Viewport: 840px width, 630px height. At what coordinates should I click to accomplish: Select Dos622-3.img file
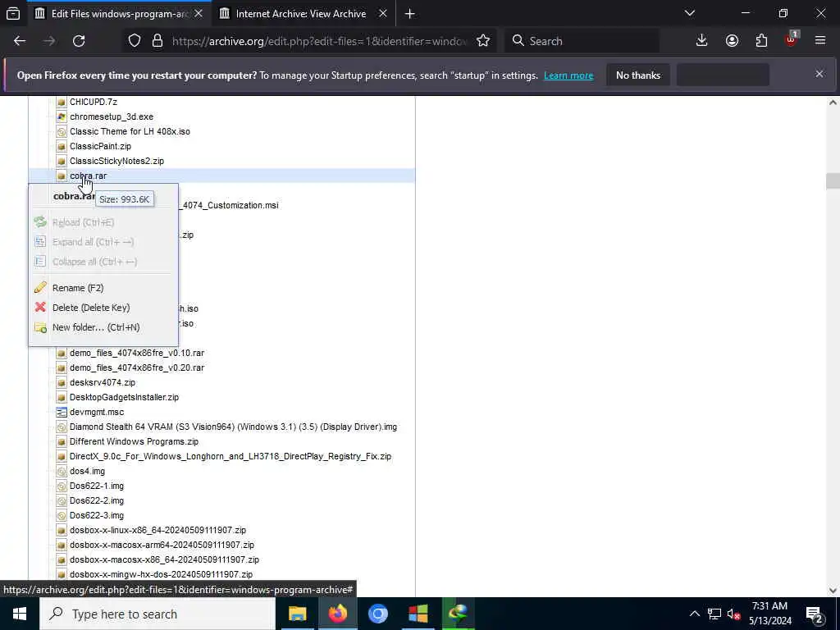(97, 515)
